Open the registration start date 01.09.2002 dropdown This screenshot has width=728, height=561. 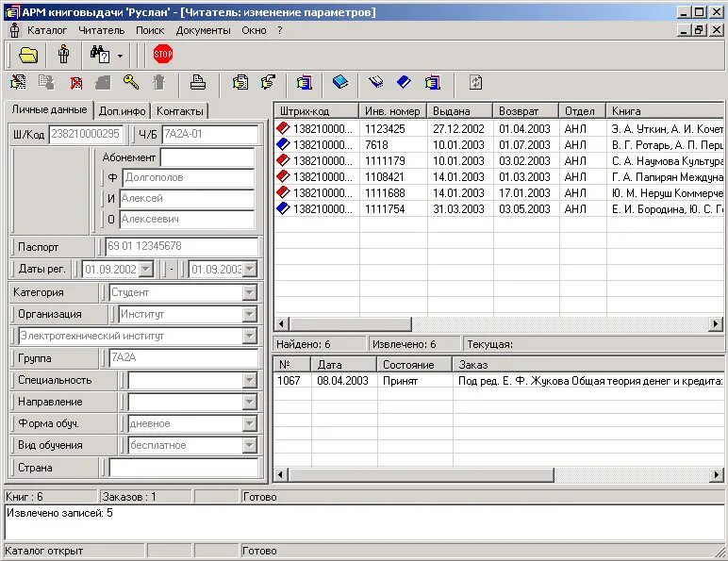146,269
